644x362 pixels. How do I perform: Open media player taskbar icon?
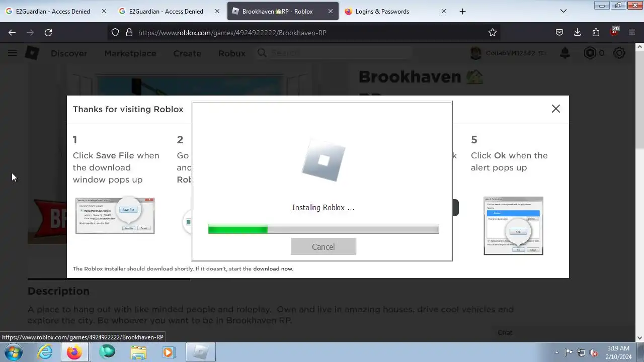coord(169,352)
